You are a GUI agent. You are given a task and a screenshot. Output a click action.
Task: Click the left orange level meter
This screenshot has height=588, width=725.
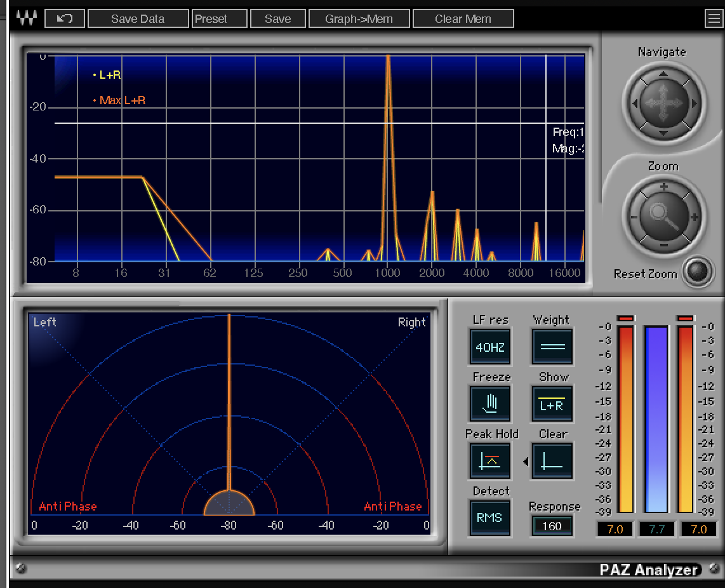[x=625, y=419]
